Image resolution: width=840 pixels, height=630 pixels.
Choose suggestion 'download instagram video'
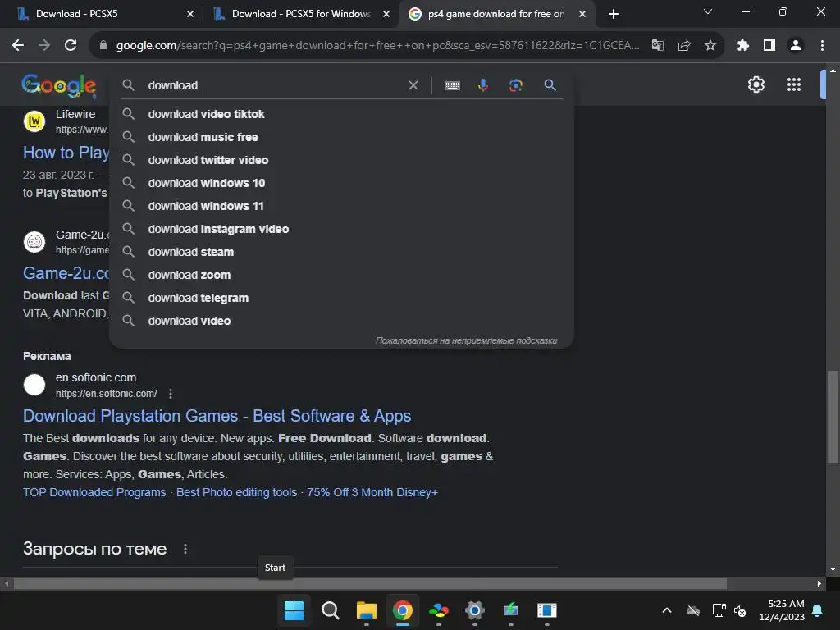click(x=341, y=230)
